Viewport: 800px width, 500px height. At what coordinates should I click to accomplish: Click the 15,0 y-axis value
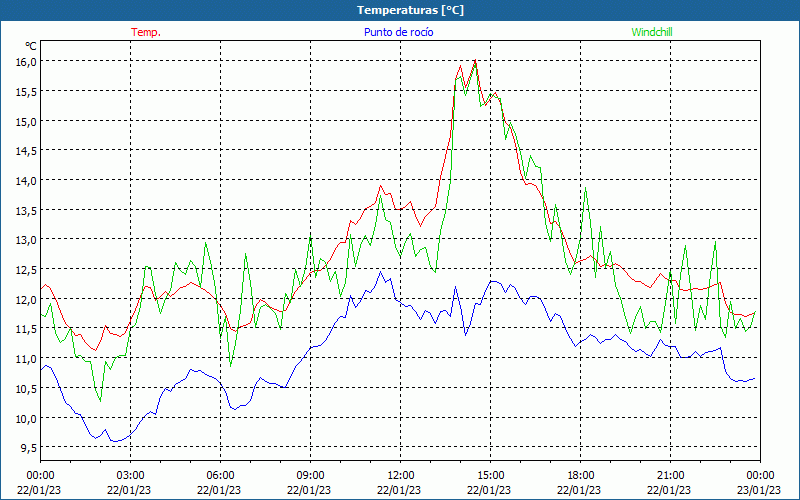[27, 121]
